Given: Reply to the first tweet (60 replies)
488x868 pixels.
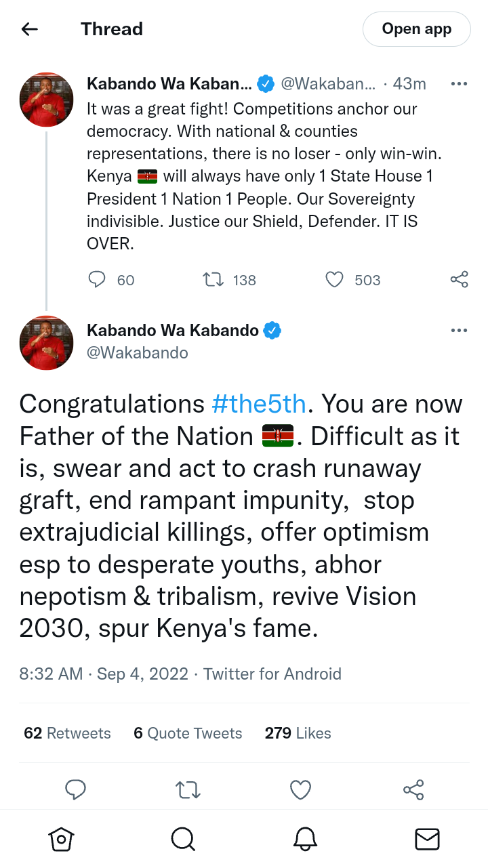Looking at the screenshot, I should [x=98, y=280].
